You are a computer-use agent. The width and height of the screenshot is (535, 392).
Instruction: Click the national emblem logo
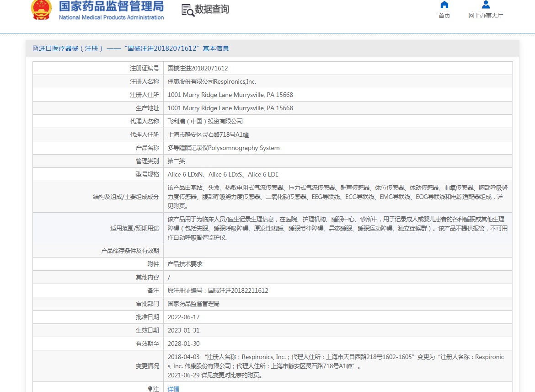coord(41,10)
